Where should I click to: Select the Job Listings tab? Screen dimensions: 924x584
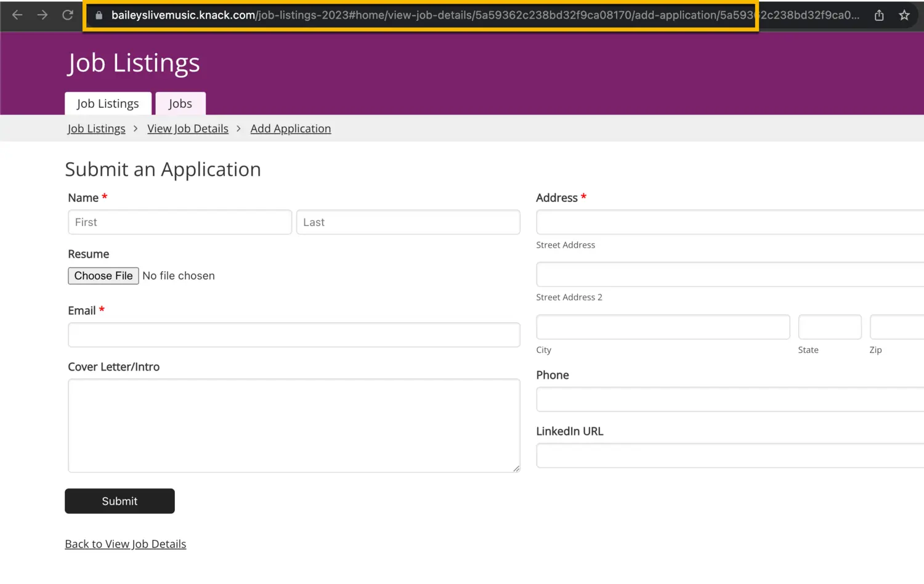pyautogui.click(x=108, y=103)
